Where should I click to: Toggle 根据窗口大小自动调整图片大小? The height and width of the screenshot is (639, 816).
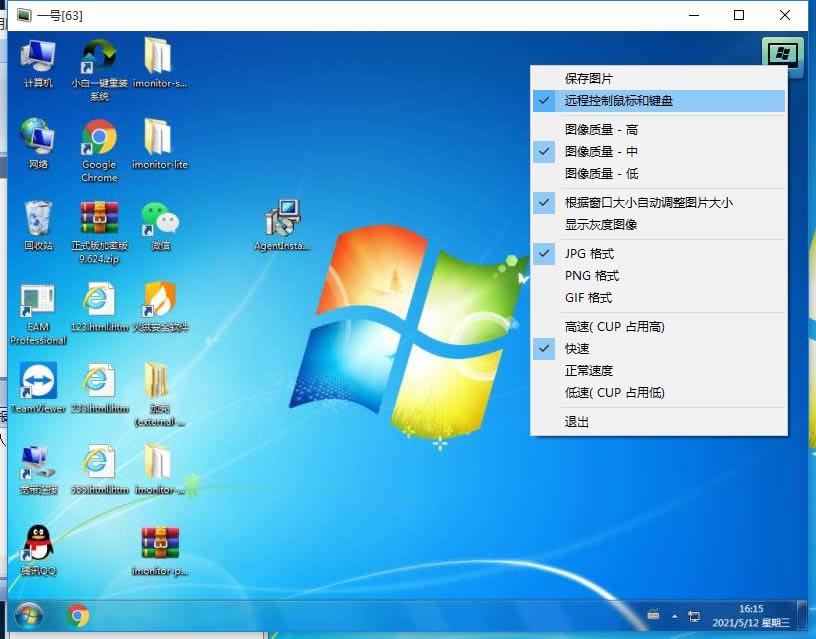658,202
